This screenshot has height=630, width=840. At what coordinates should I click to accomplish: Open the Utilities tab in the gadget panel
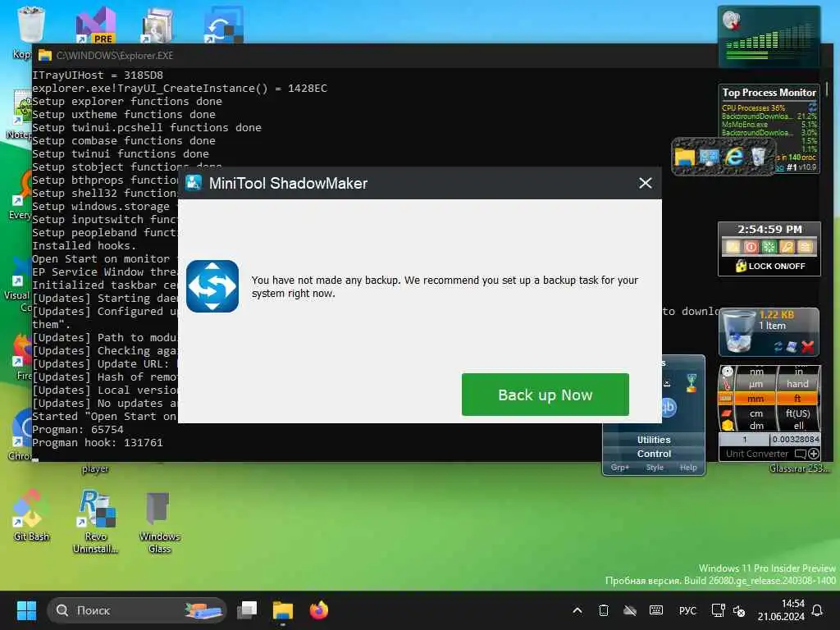coord(654,440)
